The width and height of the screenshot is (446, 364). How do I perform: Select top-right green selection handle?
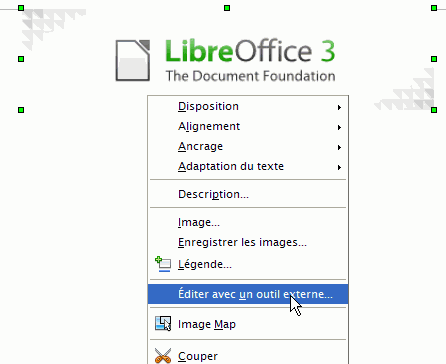pos(434,8)
